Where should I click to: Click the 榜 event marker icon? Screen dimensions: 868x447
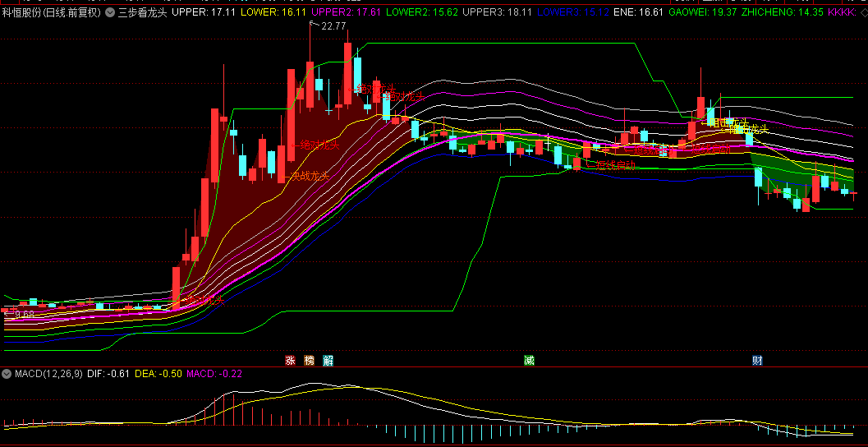[x=309, y=361]
